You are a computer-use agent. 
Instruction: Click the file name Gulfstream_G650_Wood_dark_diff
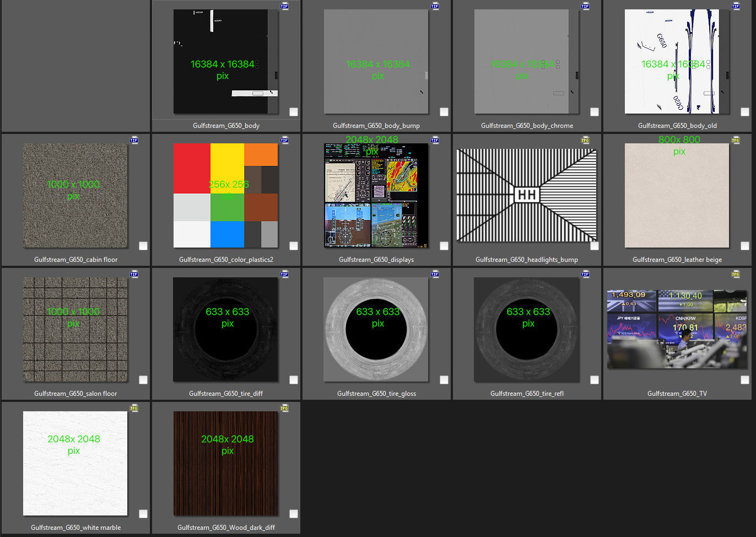226,528
